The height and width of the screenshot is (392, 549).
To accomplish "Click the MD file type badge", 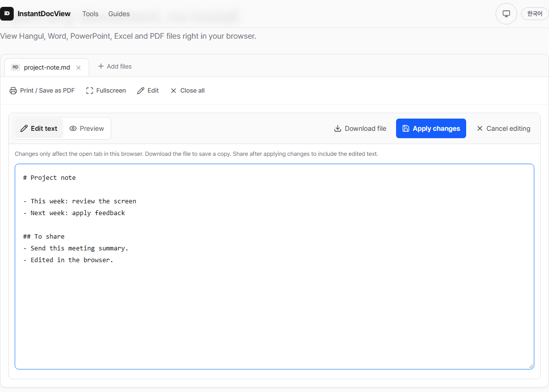I will [15, 67].
